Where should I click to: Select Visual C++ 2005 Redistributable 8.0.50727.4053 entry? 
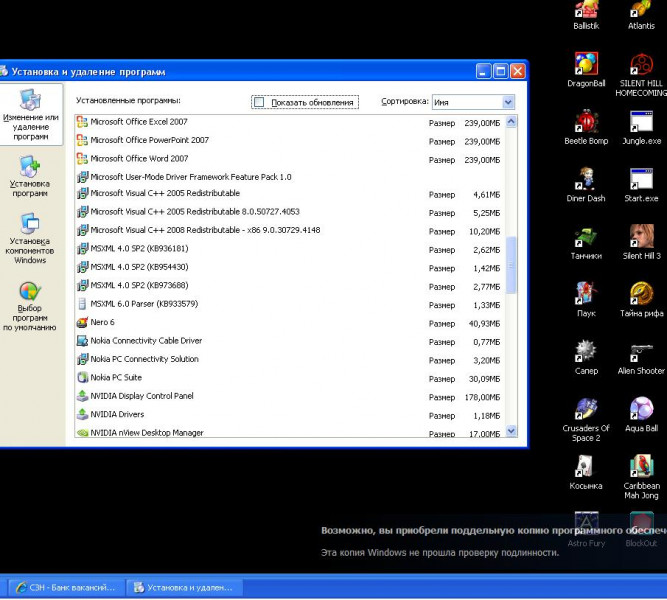click(289, 212)
